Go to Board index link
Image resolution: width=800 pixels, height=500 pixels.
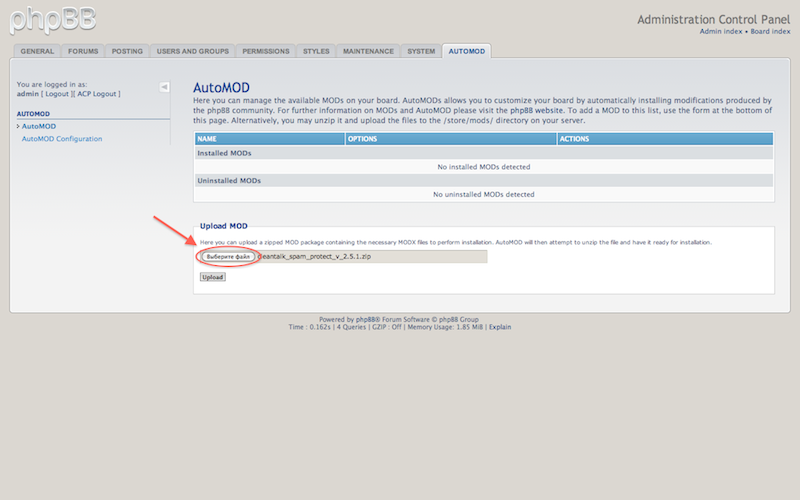pos(771,32)
